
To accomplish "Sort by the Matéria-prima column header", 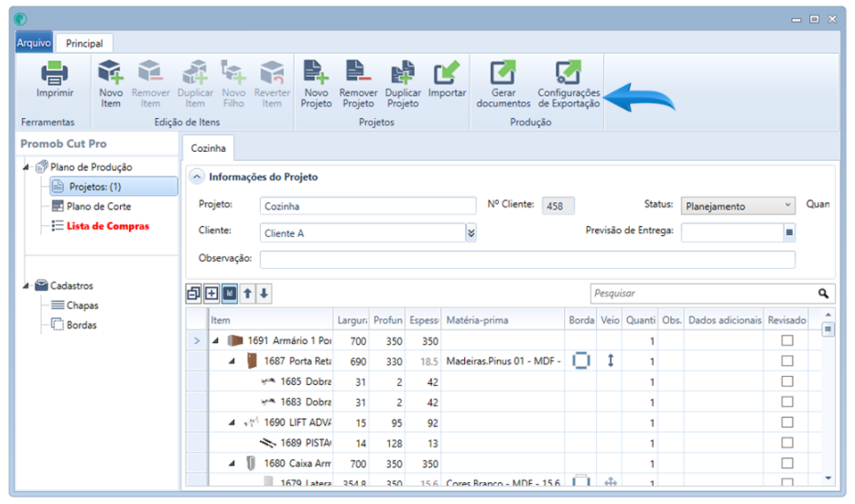I will point(503,320).
